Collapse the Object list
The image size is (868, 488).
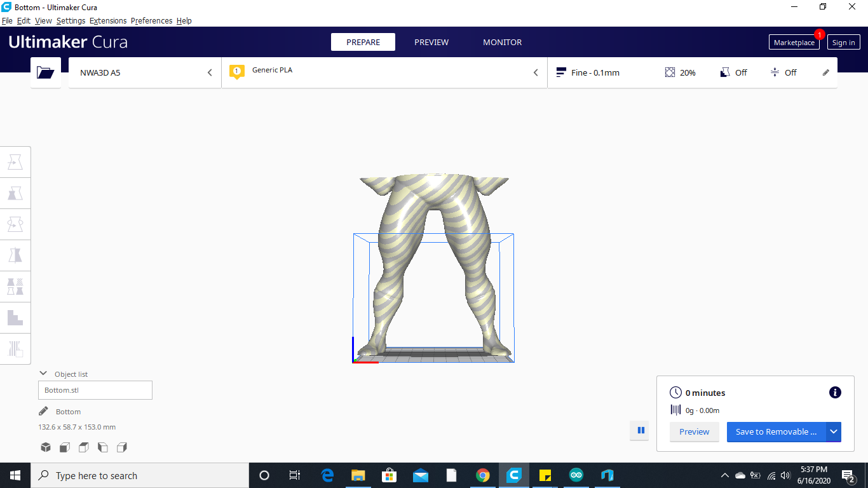click(43, 374)
